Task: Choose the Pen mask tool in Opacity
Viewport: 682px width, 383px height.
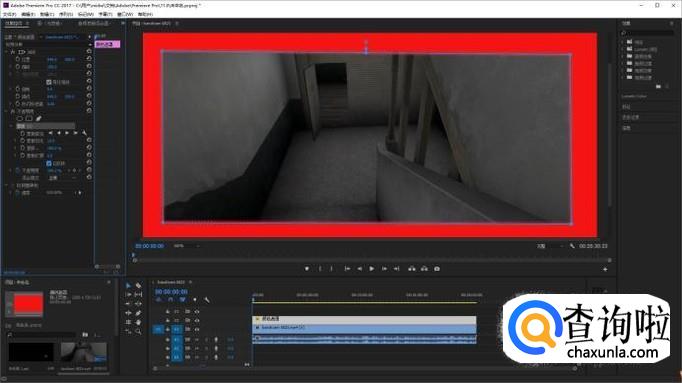Action: pos(39,118)
